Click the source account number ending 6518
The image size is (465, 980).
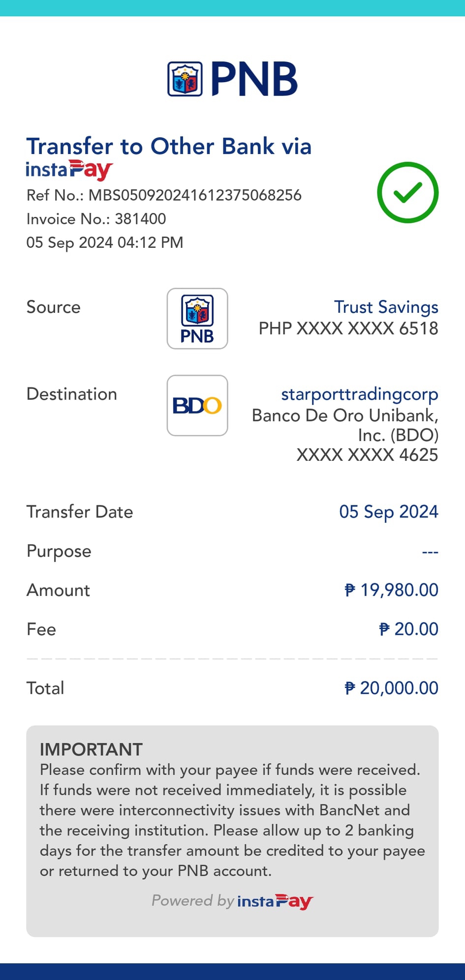[348, 328]
